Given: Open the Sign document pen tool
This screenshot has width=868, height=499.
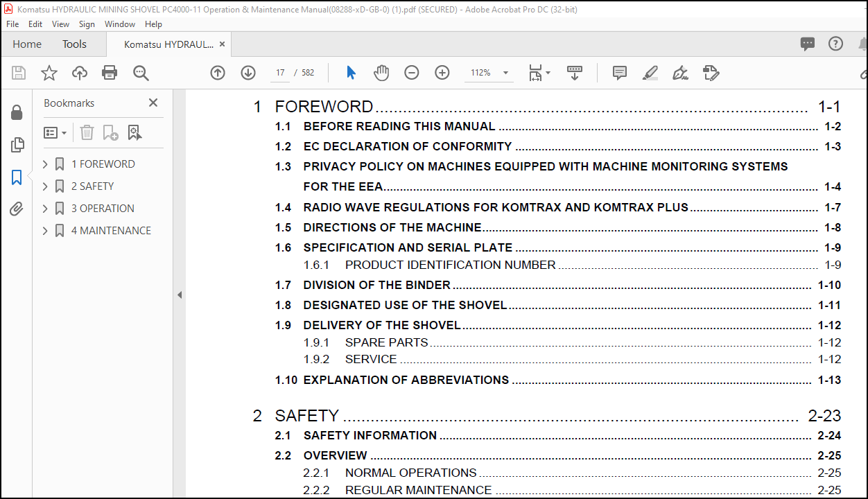Looking at the screenshot, I should [681, 73].
